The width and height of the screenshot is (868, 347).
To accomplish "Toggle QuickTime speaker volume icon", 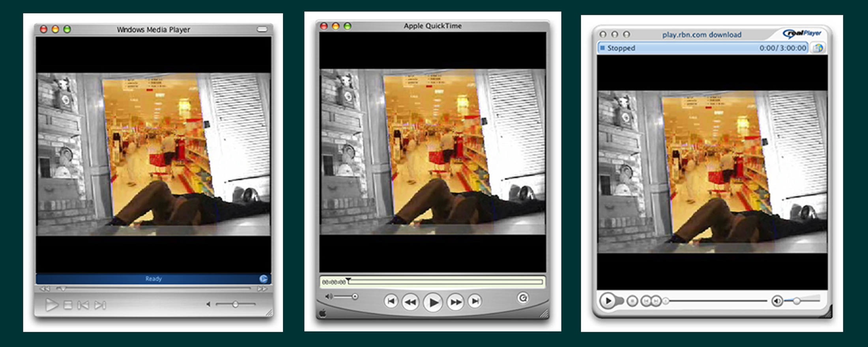I will point(328,297).
